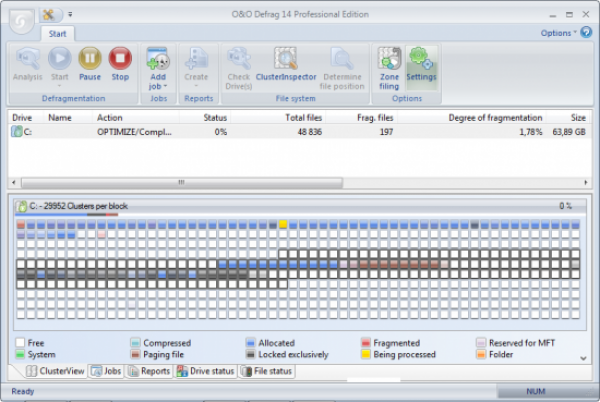The width and height of the screenshot is (600, 402).
Task: Click the 197 fragmented files value
Action: point(386,132)
